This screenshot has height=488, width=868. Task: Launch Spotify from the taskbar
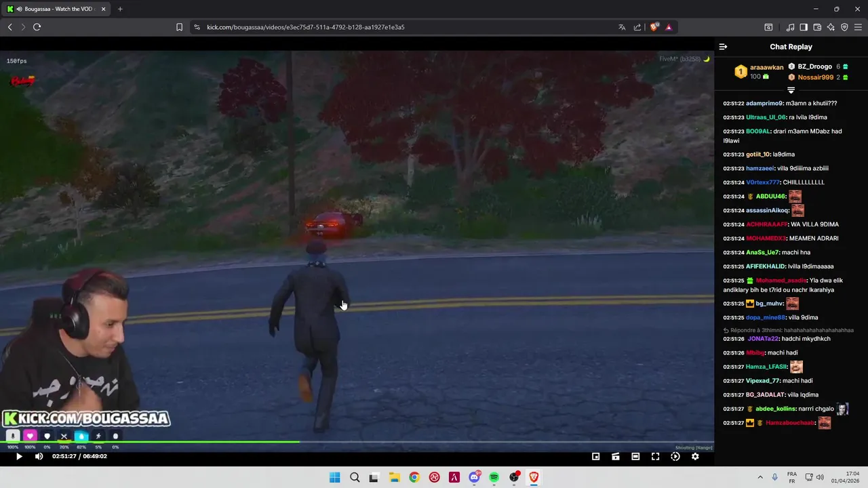tap(494, 477)
